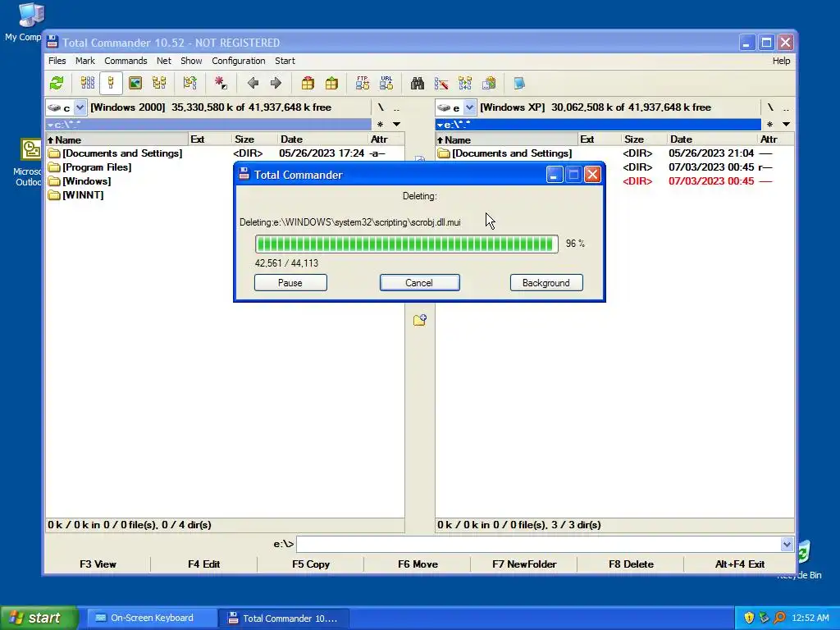This screenshot has height=630, width=840.
Task: Click the folder icon in middle divider bar
Action: click(419, 321)
